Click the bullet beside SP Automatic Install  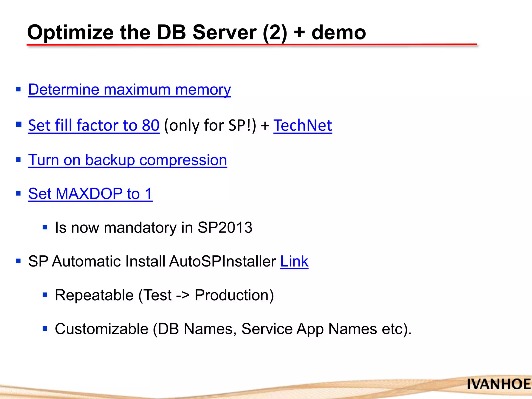18,261
